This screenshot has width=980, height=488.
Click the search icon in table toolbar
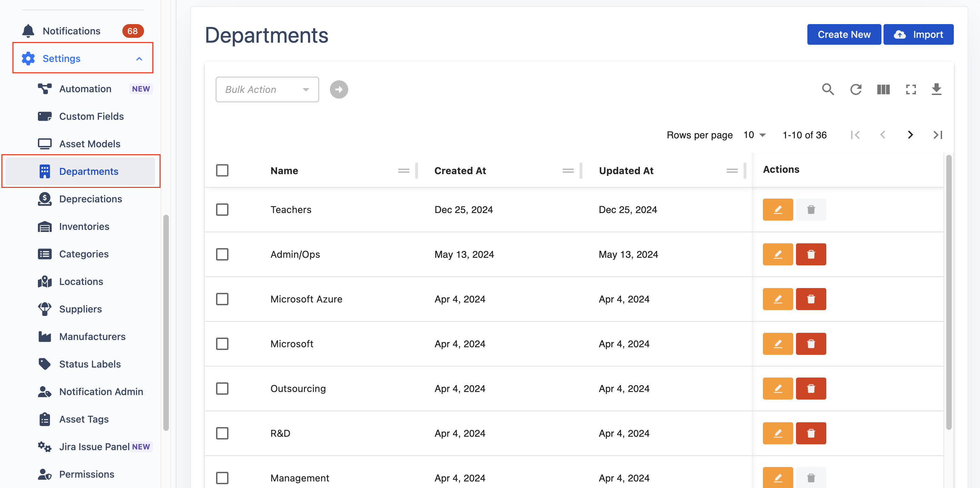(x=828, y=90)
